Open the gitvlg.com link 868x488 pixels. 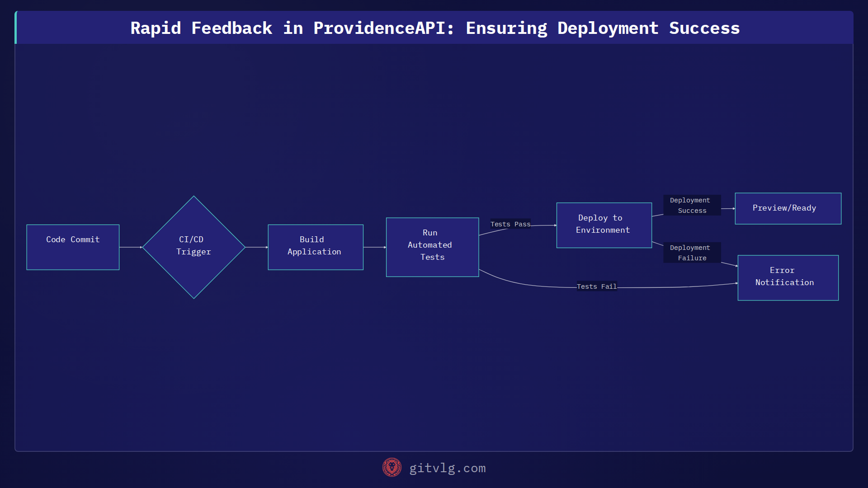448,468
